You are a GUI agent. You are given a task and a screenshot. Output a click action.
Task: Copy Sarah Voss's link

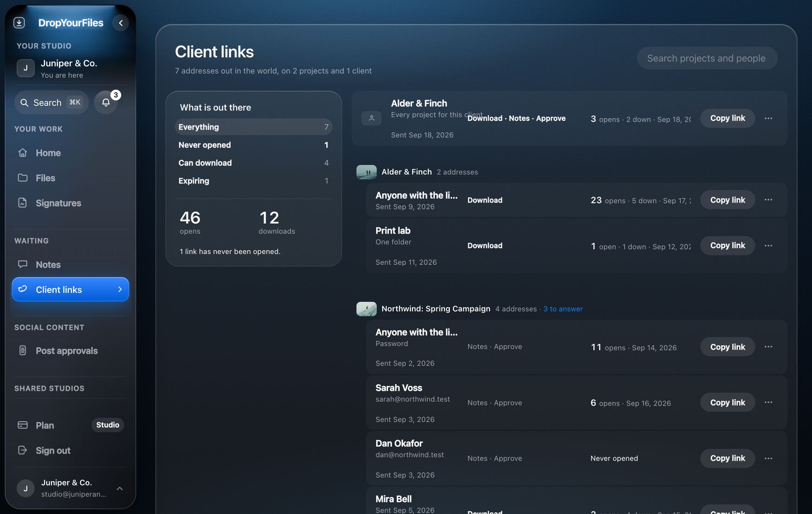click(728, 402)
